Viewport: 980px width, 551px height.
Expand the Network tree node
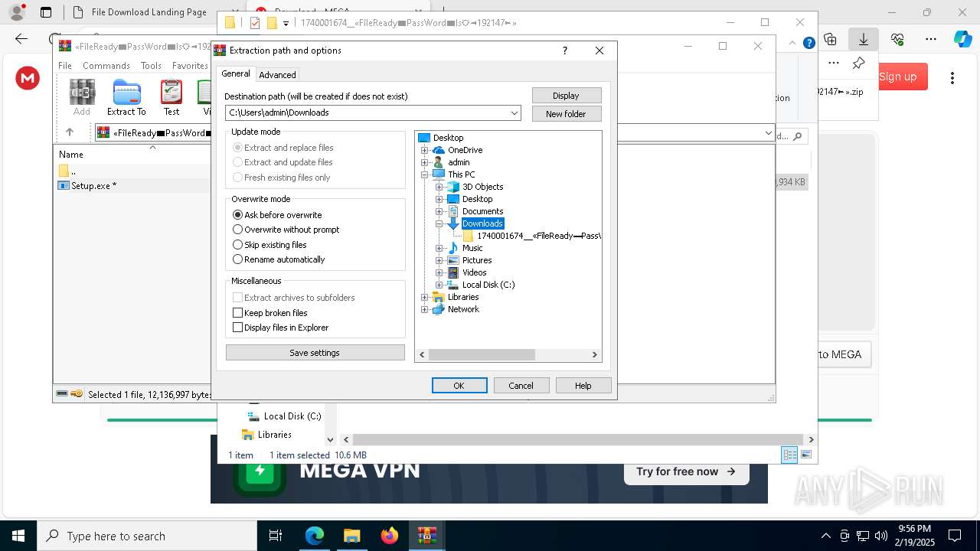[x=425, y=309]
